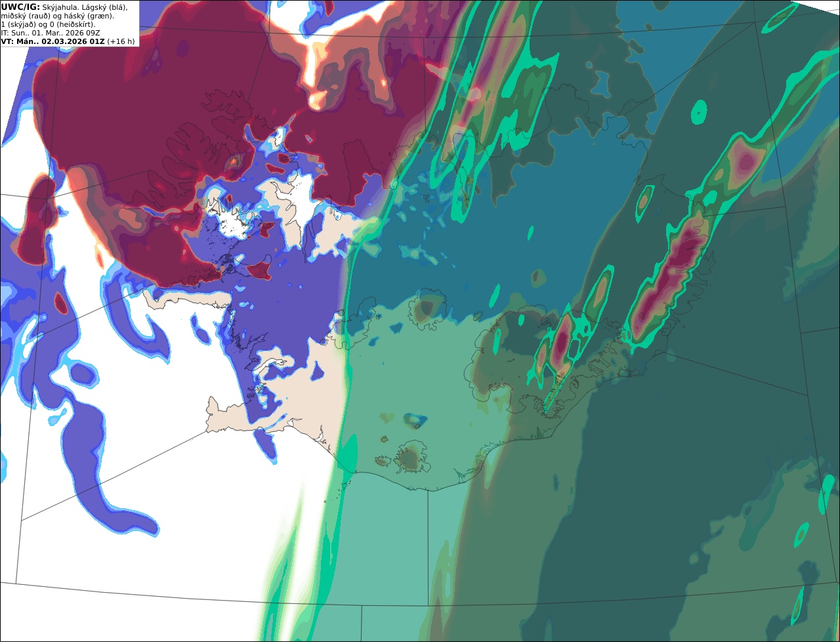Click the "1 (skýjað) og 0 (heiðskírt)." line
Viewport: 840px width, 642px height.
[x=48, y=24]
